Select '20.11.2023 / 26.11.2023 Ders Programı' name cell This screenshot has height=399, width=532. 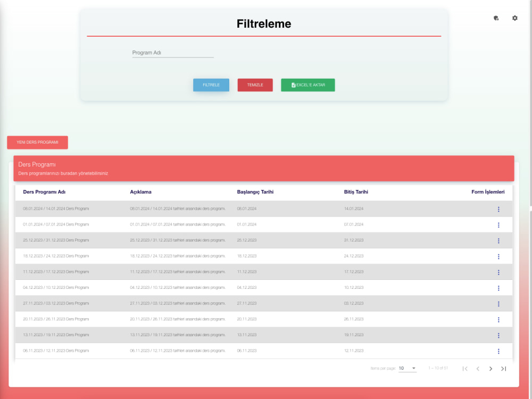[x=56, y=319]
